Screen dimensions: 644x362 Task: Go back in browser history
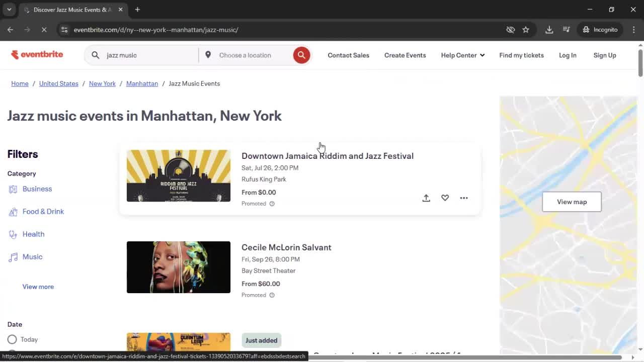pyautogui.click(x=10, y=30)
